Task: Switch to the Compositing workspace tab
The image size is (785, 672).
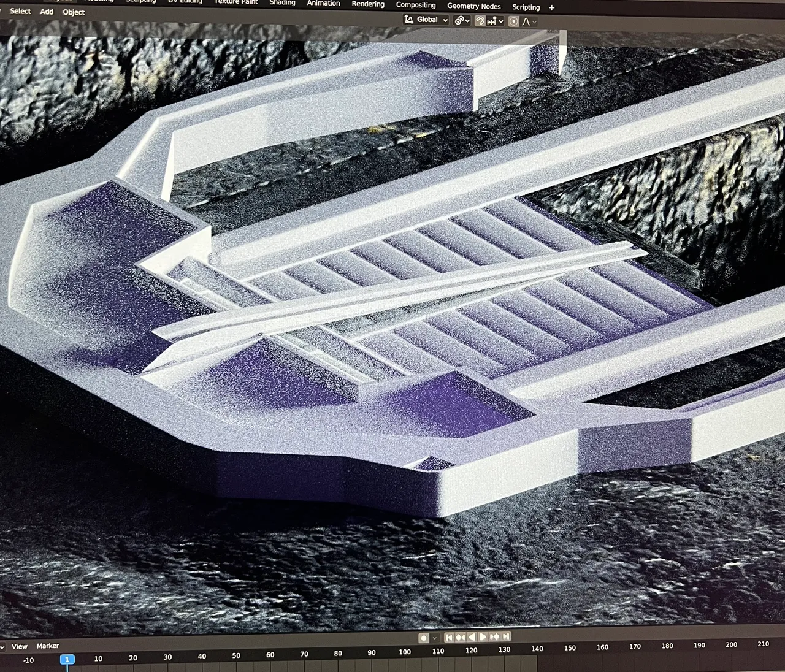Action: tap(416, 5)
